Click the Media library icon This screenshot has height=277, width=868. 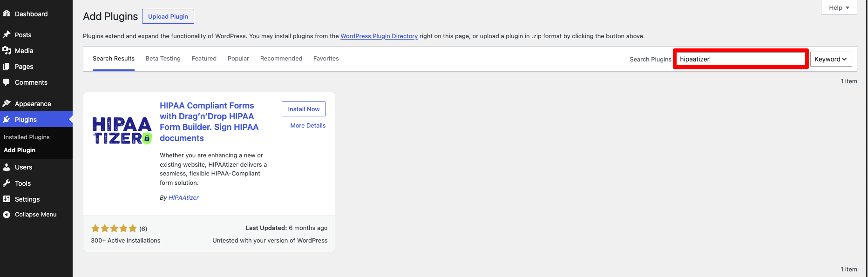click(7, 51)
